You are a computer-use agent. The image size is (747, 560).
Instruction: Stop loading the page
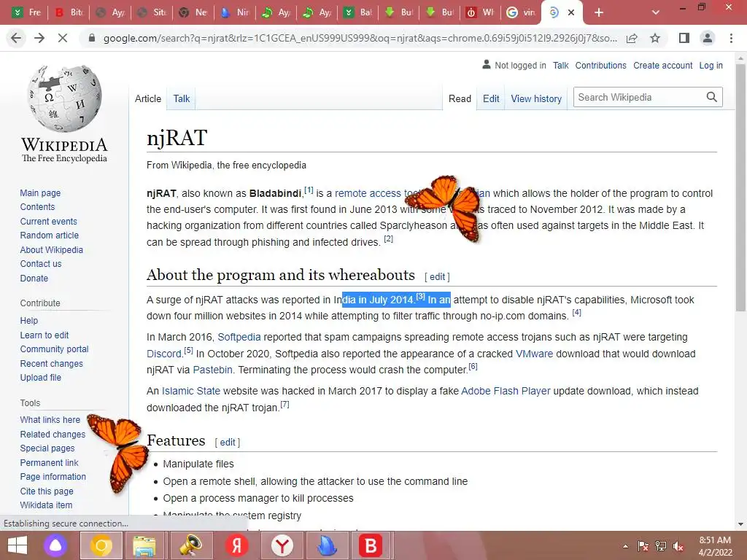point(63,38)
